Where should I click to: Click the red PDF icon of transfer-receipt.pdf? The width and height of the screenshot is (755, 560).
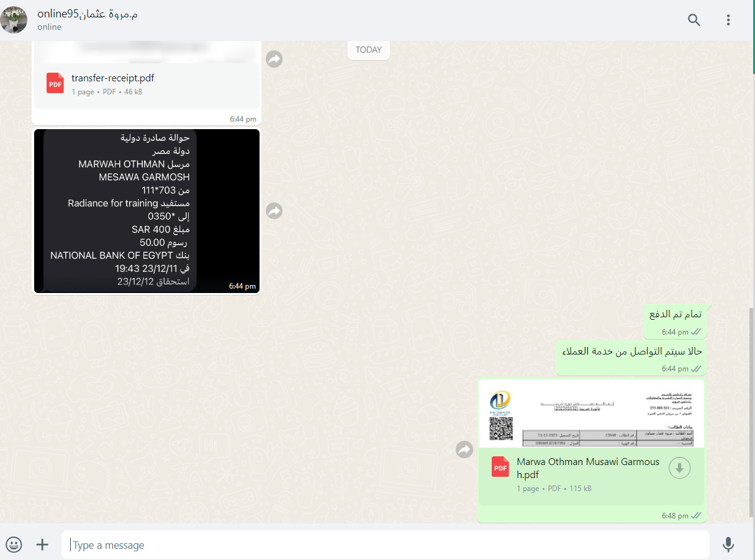pyautogui.click(x=55, y=83)
